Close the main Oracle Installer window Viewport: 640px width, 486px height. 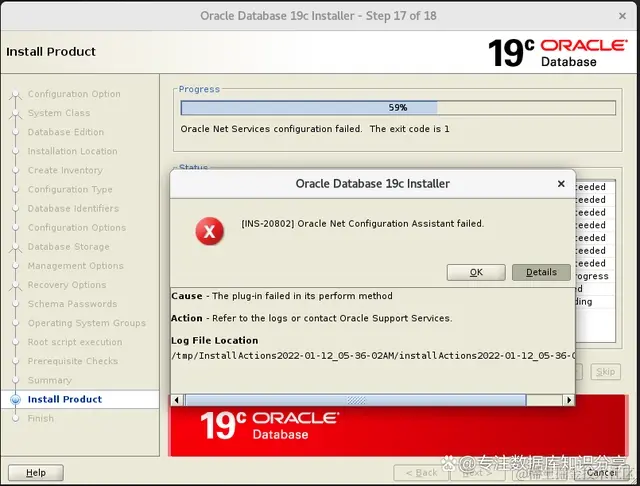click(x=622, y=16)
